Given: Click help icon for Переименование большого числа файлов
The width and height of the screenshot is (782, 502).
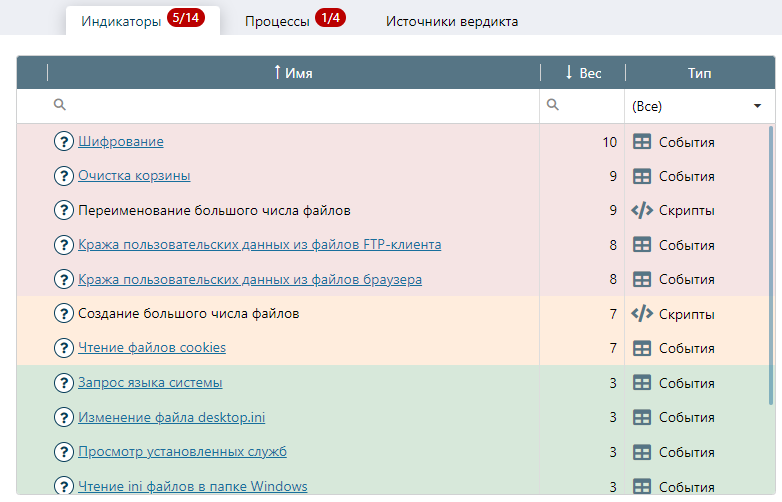Looking at the screenshot, I should (64, 211).
